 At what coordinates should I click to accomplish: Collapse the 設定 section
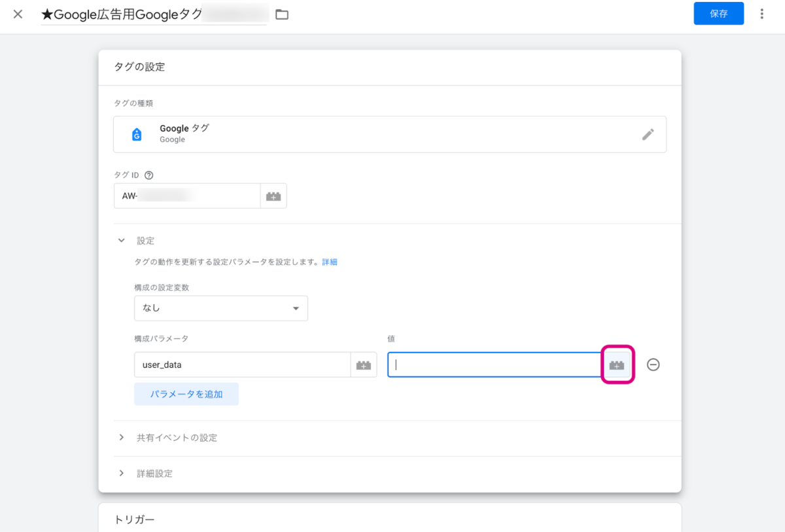click(121, 241)
